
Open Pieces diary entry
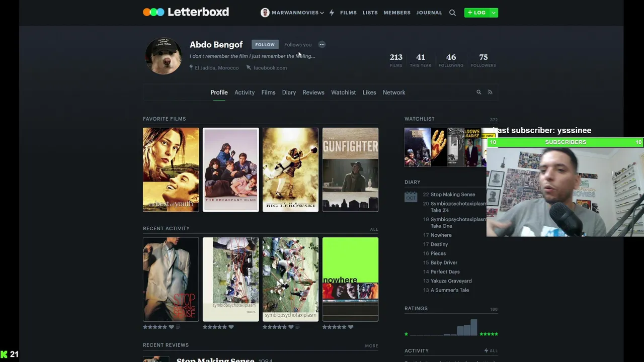[438, 253]
